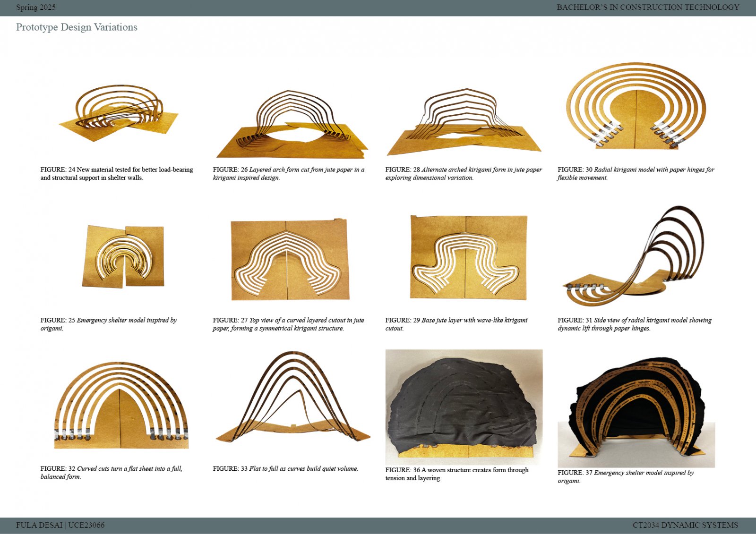Image resolution: width=756 pixels, height=534 pixels.
Task: Click the 'Prototype Design Variations' heading
Action: 77,27
